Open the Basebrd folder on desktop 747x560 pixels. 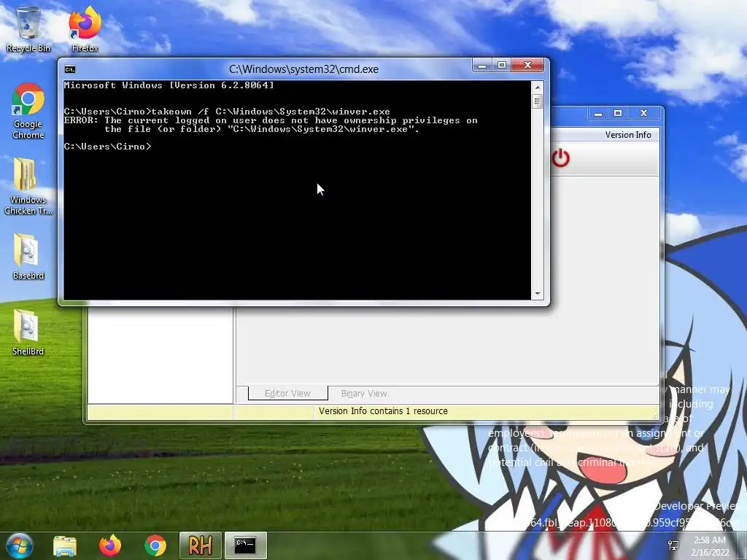(28, 256)
